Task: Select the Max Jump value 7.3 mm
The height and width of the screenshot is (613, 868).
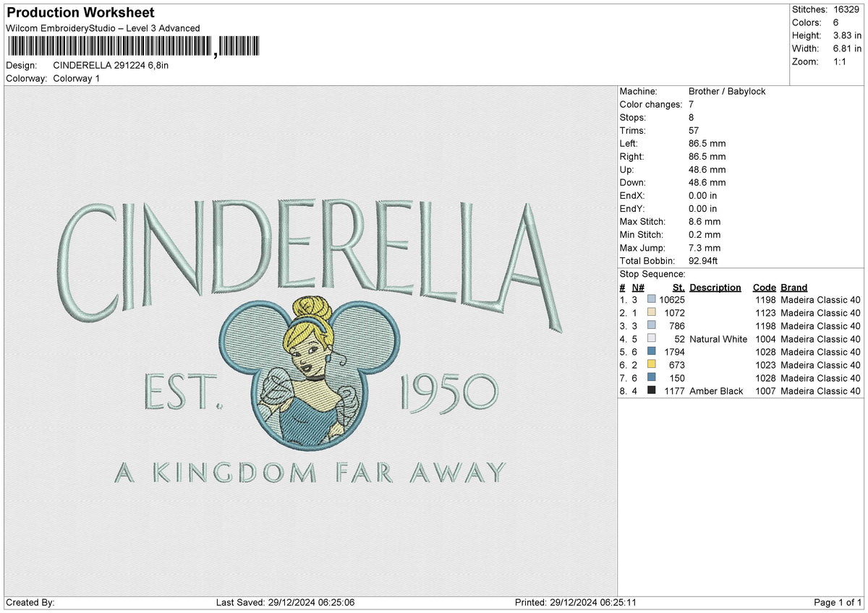Action: coord(704,247)
